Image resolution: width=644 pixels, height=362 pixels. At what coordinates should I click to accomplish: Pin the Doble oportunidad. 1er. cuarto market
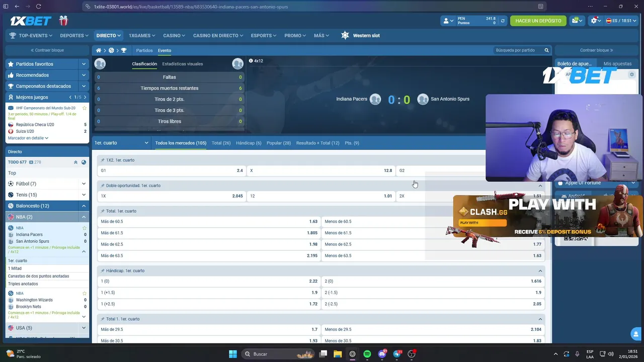click(x=103, y=186)
